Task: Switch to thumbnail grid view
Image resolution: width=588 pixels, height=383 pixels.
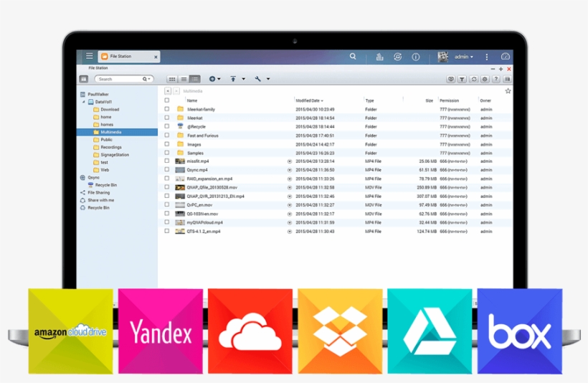Action: [x=172, y=79]
